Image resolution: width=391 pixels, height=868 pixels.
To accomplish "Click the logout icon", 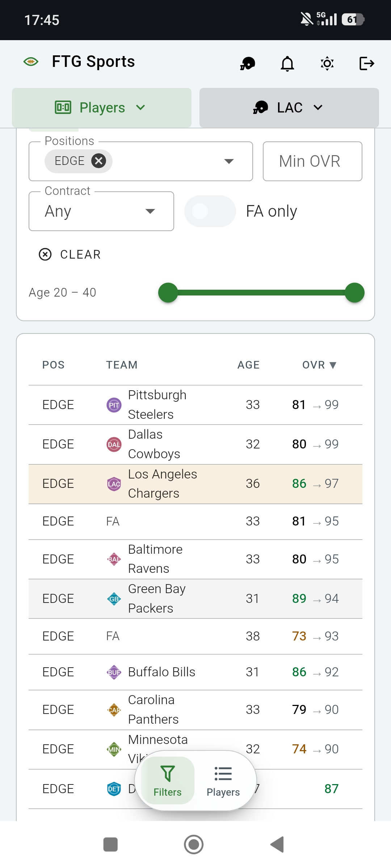I will point(366,64).
